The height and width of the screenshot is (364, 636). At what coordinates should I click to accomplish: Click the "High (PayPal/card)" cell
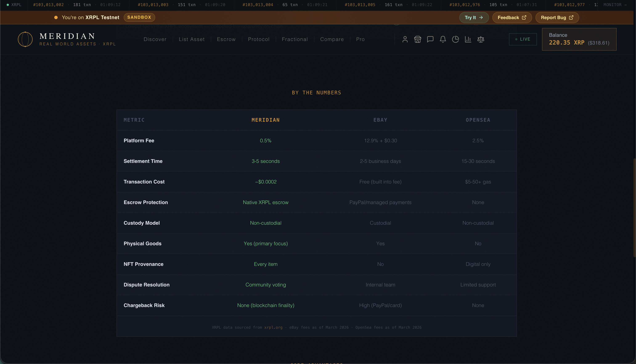pyautogui.click(x=380, y=306)
